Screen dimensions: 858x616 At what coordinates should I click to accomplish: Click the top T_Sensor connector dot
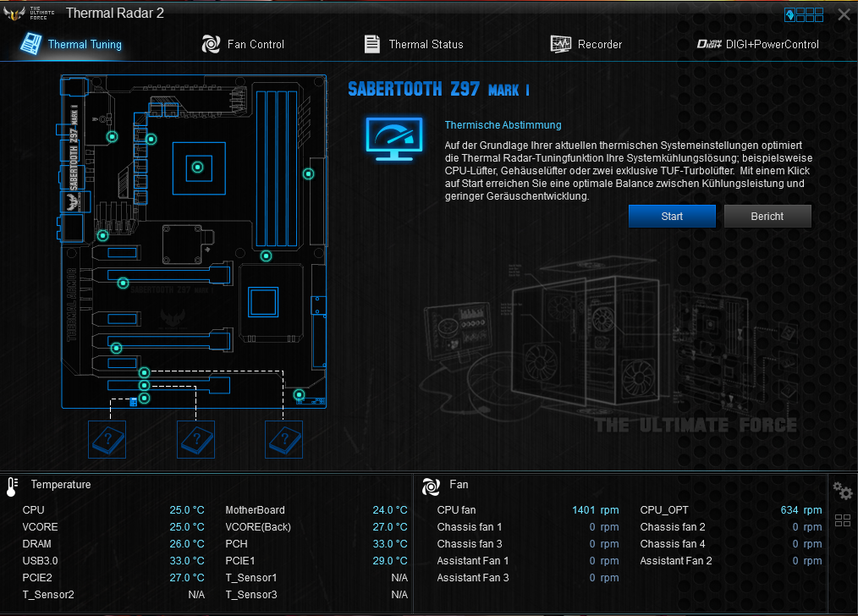click(x=144, y=372)
